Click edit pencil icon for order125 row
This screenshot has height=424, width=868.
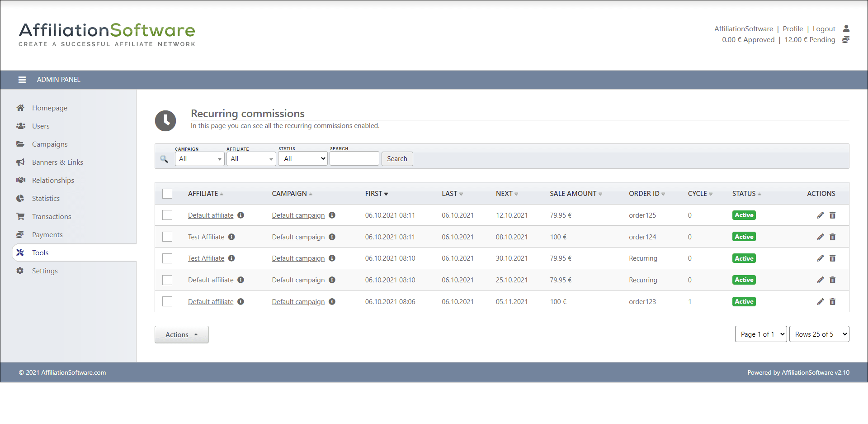820,215
